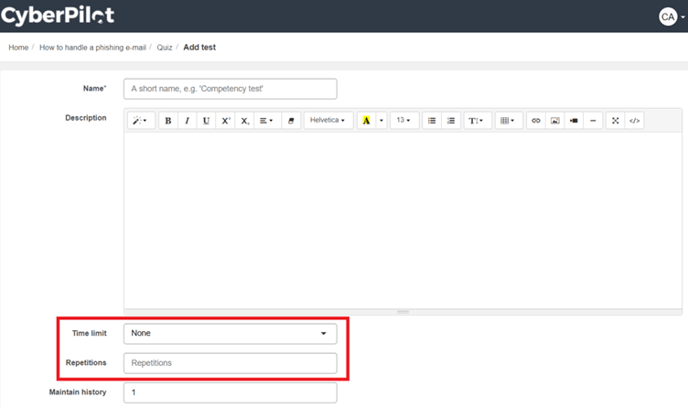Open 'How to handle a phishing e-mail' breadcrumb

coord(93,47)
